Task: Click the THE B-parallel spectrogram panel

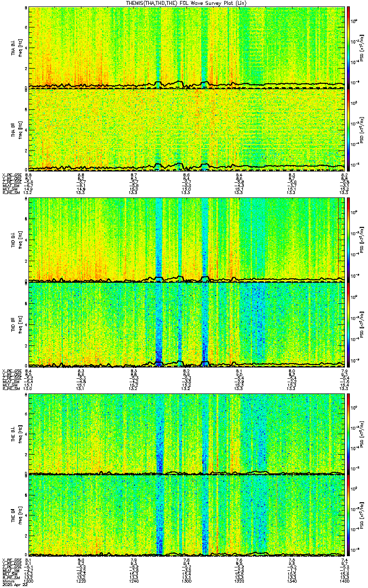Action: tap(186, 515)
